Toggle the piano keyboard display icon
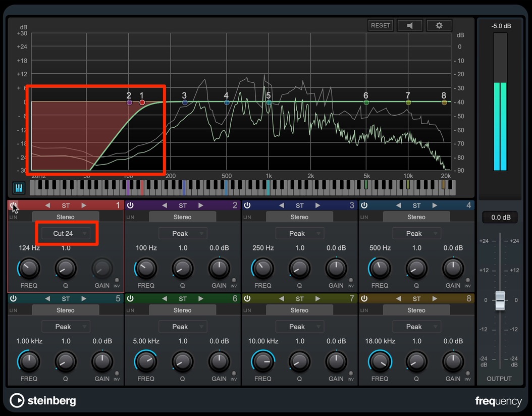Viewport: 532px width, 416px height. click(x=19, y=188)
